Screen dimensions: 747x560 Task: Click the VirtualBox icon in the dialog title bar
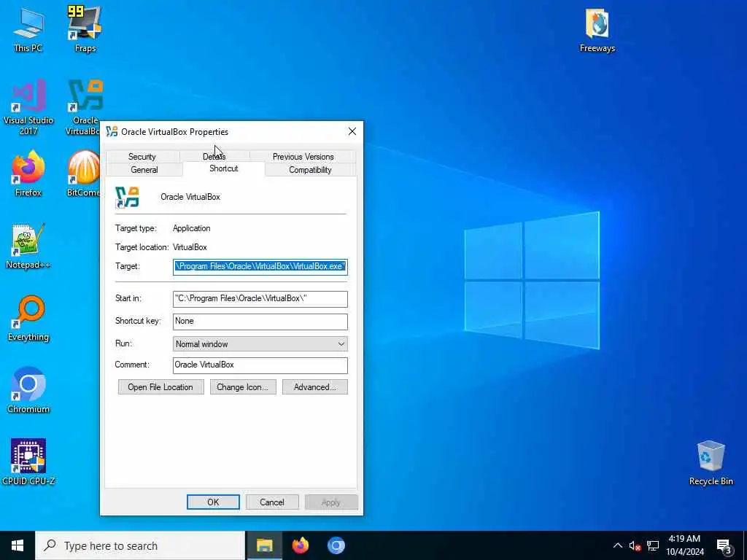click(x=112, y=131)
